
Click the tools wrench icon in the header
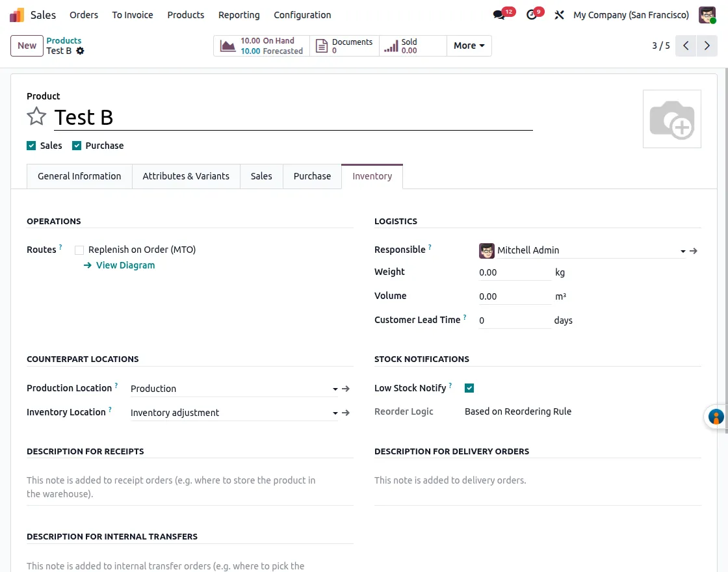[559, 14]
